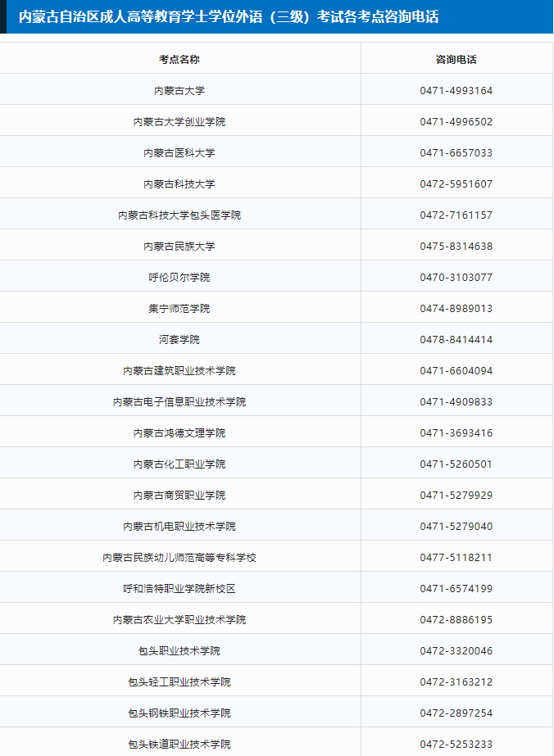Image resolution: width=554 pixels, height=756 pixels.
Task: Select the 内蒙古科技大学 cell
Action: coord(179,183)
